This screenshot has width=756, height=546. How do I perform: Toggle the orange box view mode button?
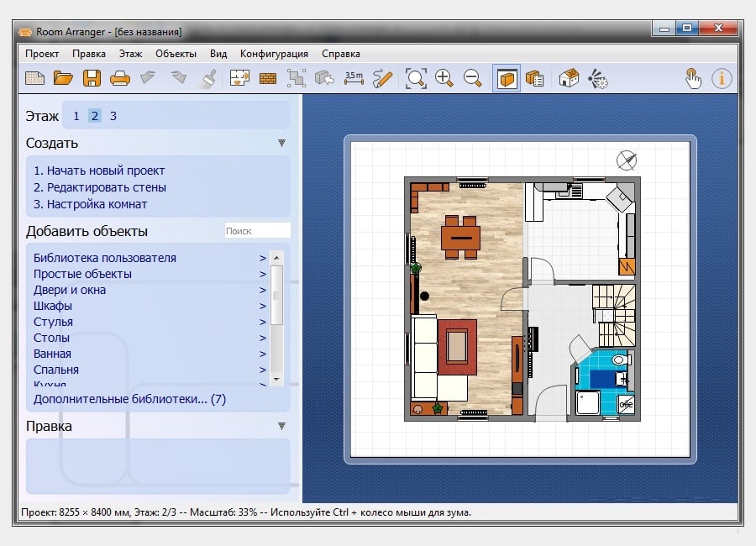[507, 78]
